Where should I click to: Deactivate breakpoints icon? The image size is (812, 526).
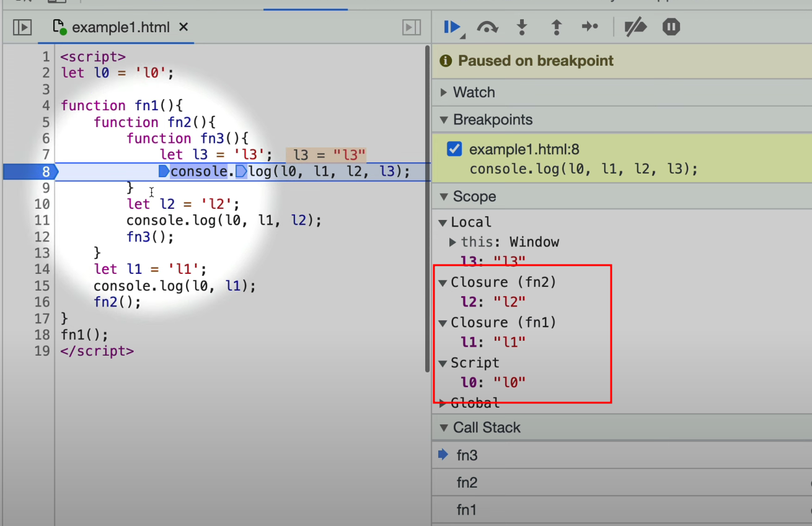[635, 27]
